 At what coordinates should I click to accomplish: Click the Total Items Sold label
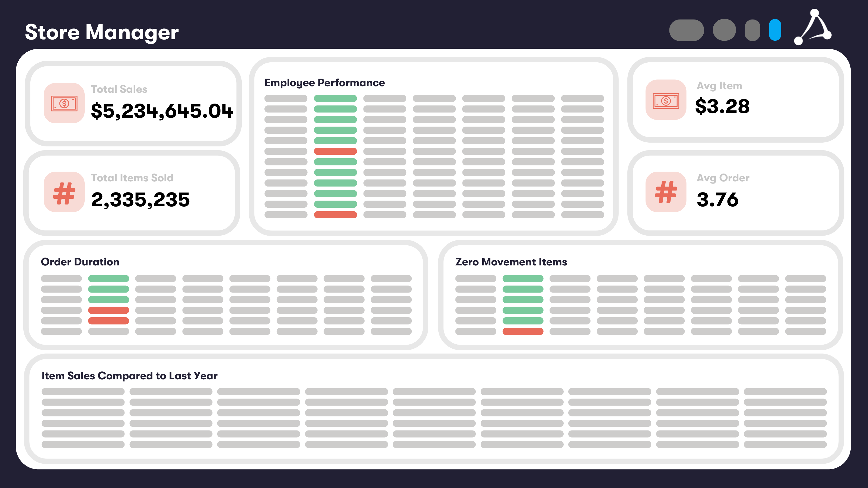tap(132, 178)
